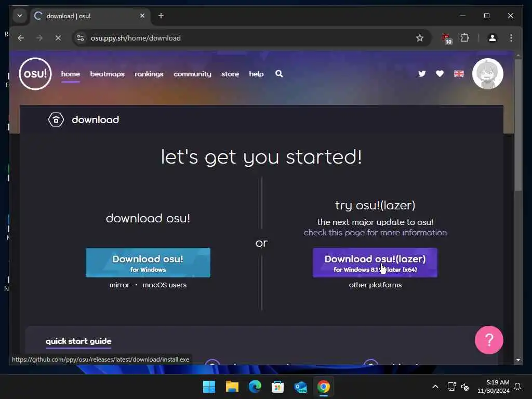This screenshot has width=532, height=399.
Task: Open the extension icon with the 10 badge
Action: click(447, 38)
